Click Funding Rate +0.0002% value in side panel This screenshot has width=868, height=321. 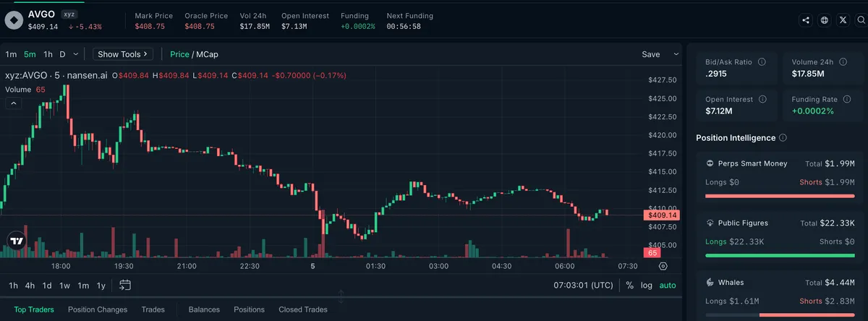click(x=812, y=111)
